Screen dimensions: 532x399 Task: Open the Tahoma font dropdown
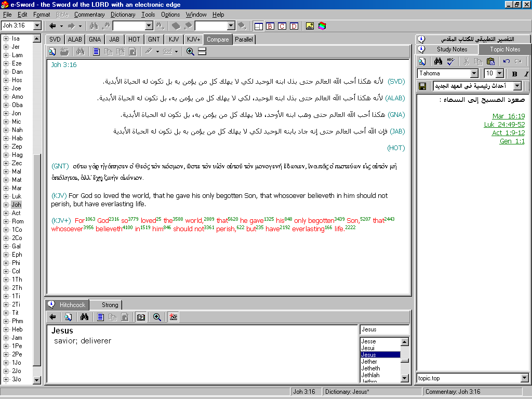click(x=474, y=73)
